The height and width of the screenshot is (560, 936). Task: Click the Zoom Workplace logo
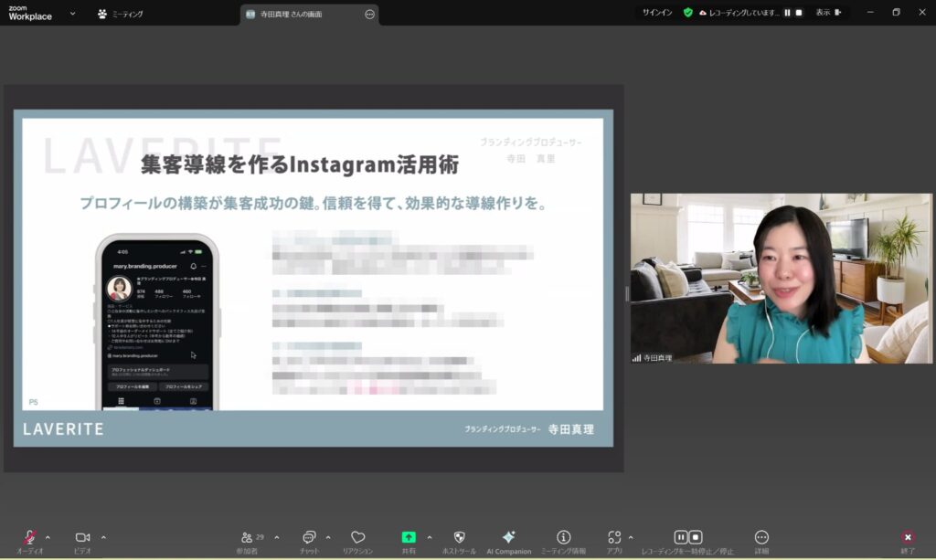(x=30, y=13)
